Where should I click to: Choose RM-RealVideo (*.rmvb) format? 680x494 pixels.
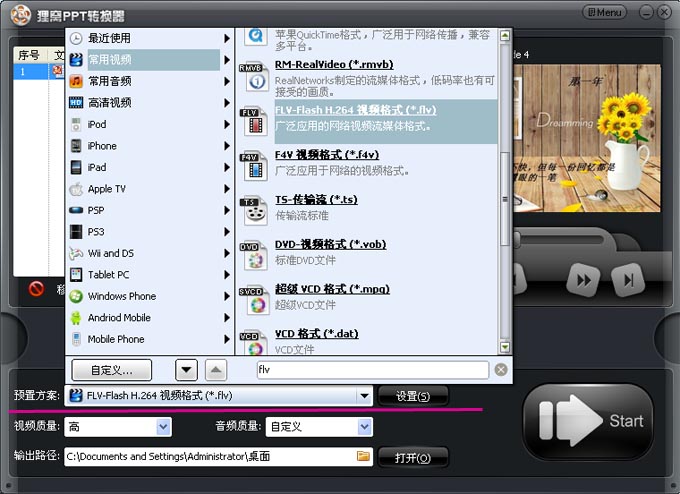pos(334,65)
